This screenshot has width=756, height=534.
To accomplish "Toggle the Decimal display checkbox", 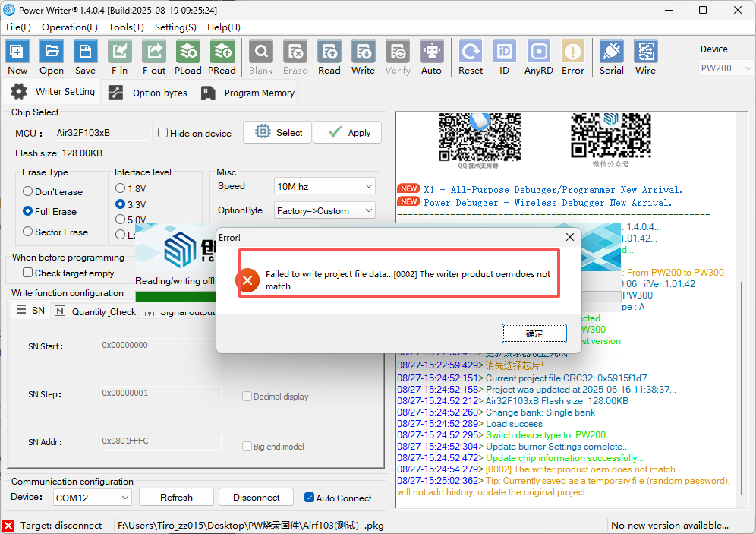I will click(x=247, y=396).
